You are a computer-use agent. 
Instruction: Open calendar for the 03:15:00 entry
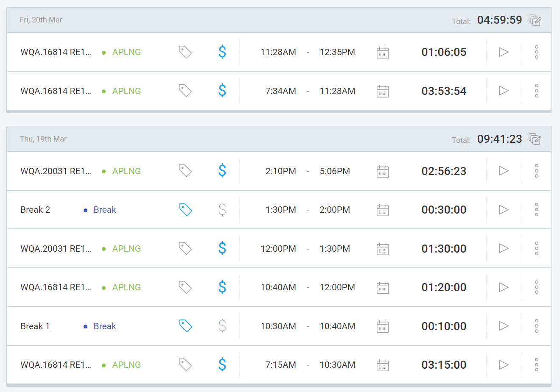coord(383,365)
